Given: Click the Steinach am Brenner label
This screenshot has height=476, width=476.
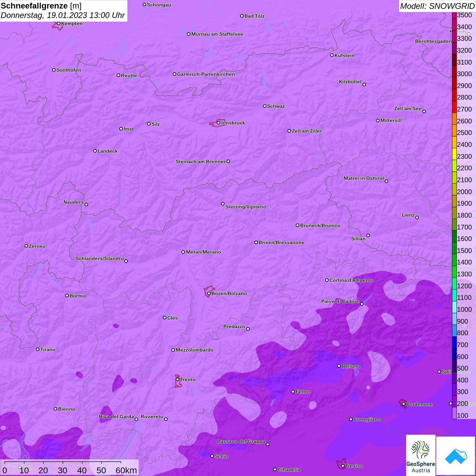Looking at the screenshot, I should (201, 161).
